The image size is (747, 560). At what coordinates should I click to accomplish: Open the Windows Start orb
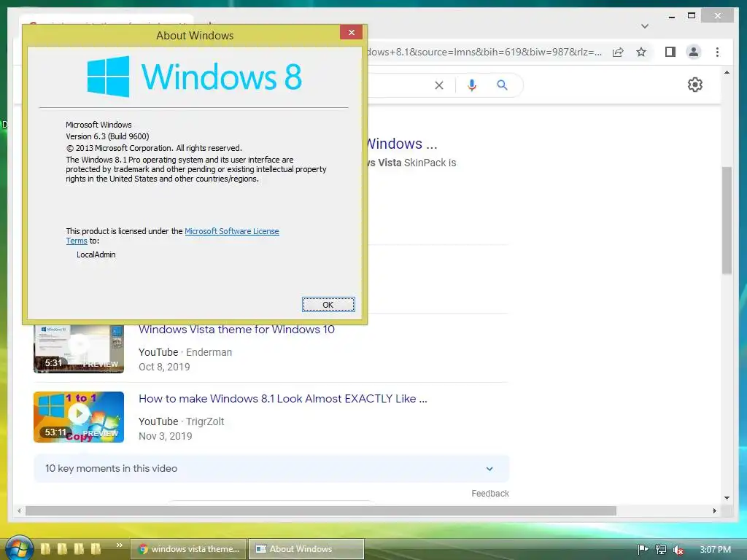(x=18, y=548)
